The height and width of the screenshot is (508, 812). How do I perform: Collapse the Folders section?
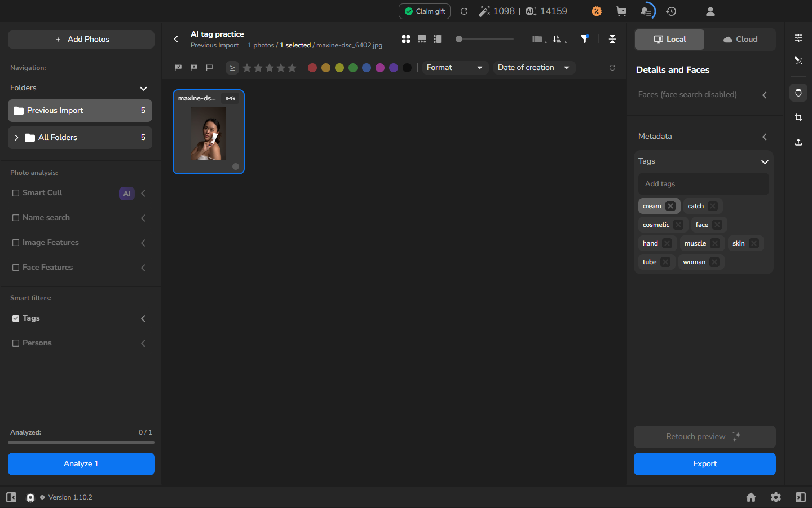coord(143,89)
